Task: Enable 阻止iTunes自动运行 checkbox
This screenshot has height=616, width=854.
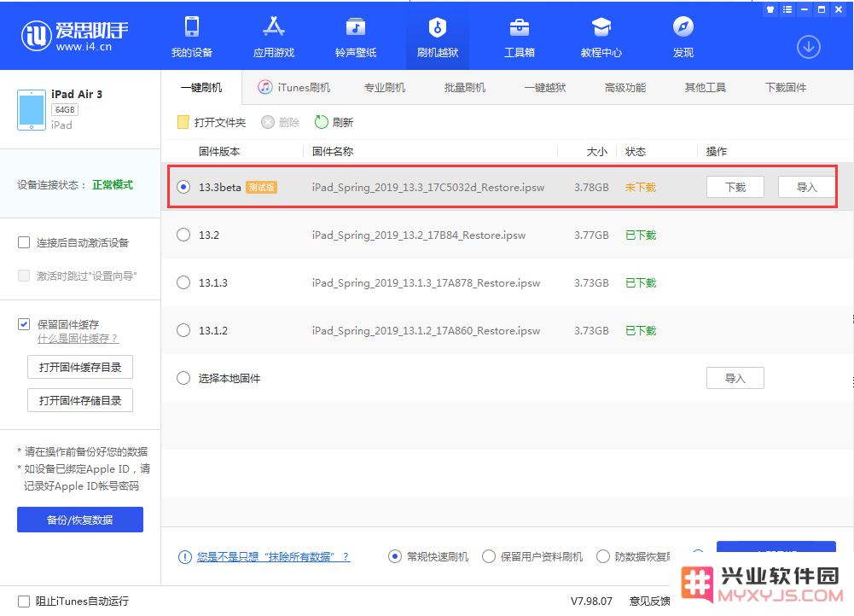Action: point(24,601)
